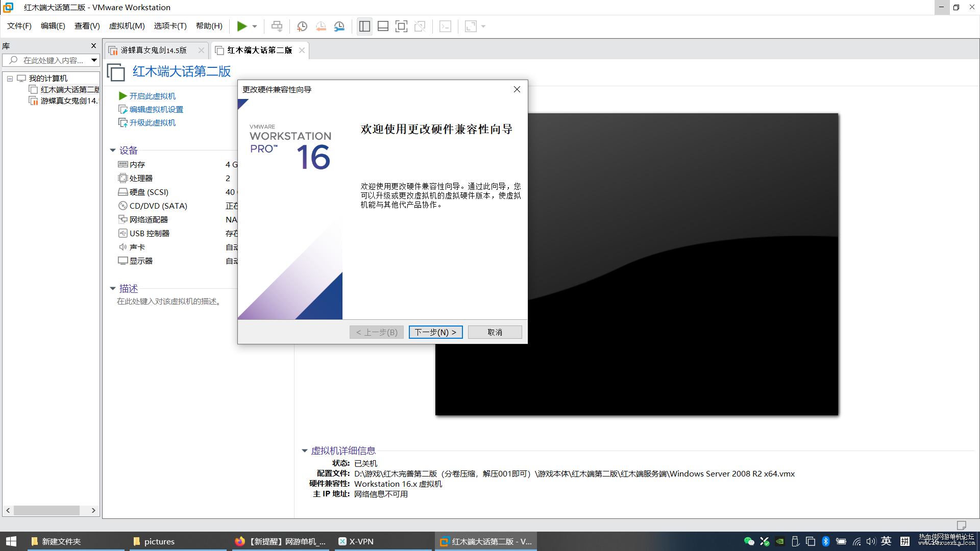Open the power options dropdown arrow
980x551 pixels.
[x=255, y=27]
